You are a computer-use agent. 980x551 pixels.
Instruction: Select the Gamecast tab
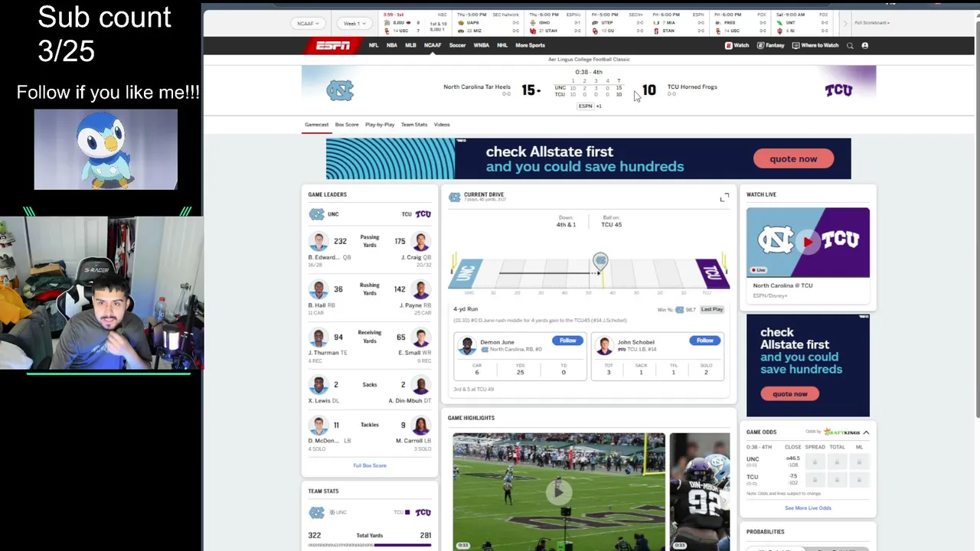click(x=316, y=125)
